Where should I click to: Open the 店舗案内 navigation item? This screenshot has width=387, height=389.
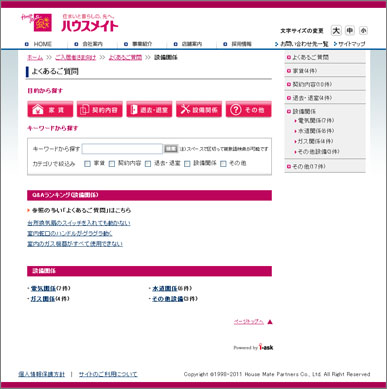click(188, 44)
